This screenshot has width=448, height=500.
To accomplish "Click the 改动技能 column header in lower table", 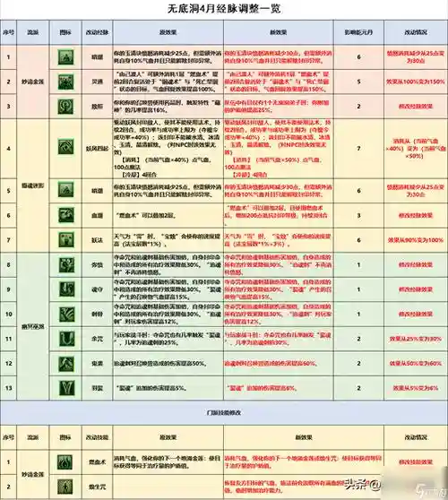I will click(98, 437).
